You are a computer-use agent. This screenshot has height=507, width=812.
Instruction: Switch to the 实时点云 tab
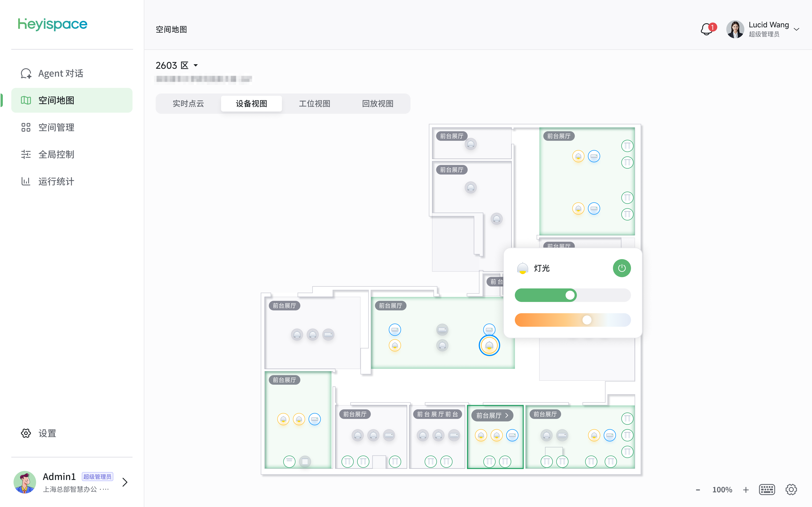[x=188, y=104]
